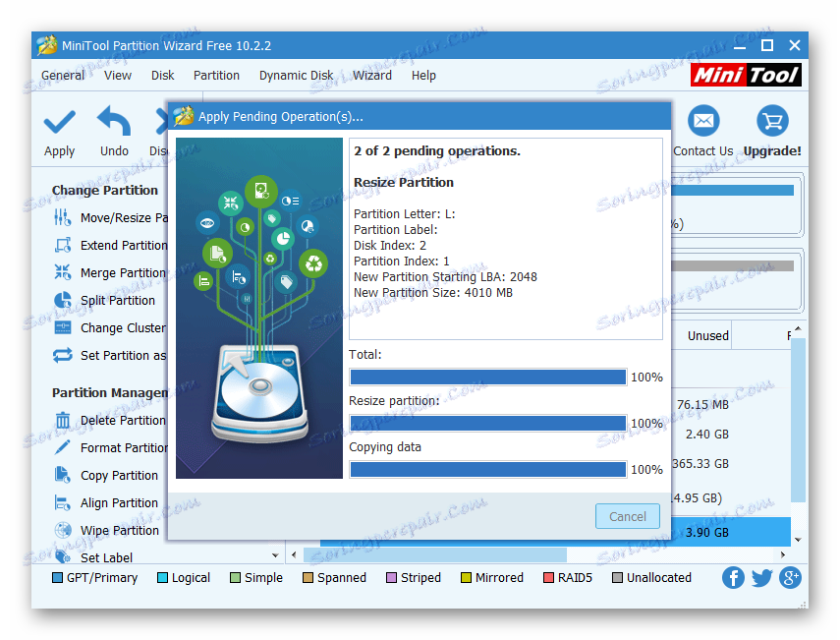Click the Striped legend color swatch

point(392,578)
